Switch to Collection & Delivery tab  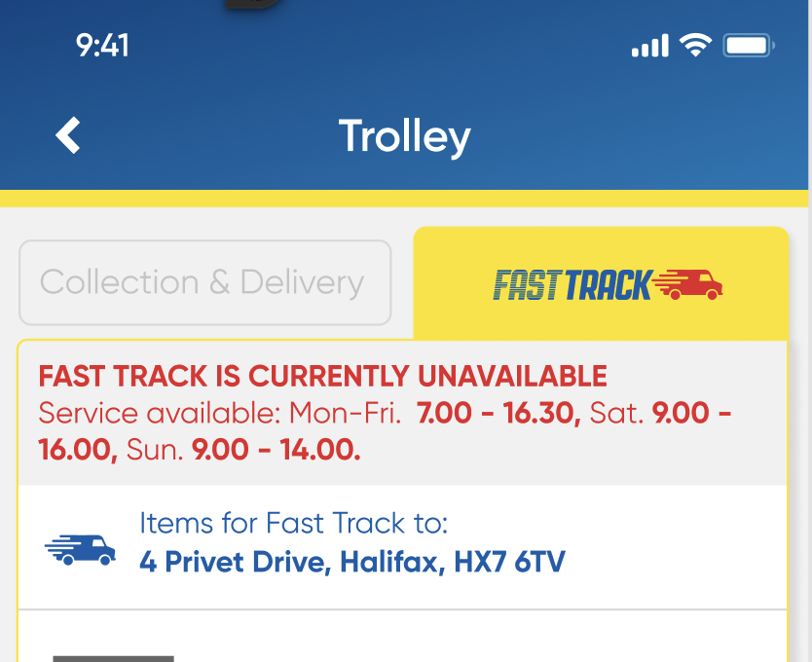pos(204,282)
